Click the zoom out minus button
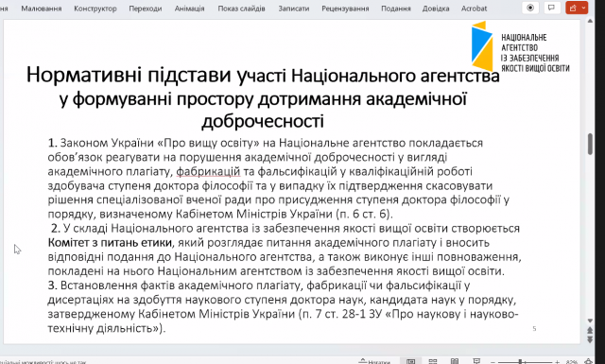Screen dimensions: 605x364 click(493, 362)
